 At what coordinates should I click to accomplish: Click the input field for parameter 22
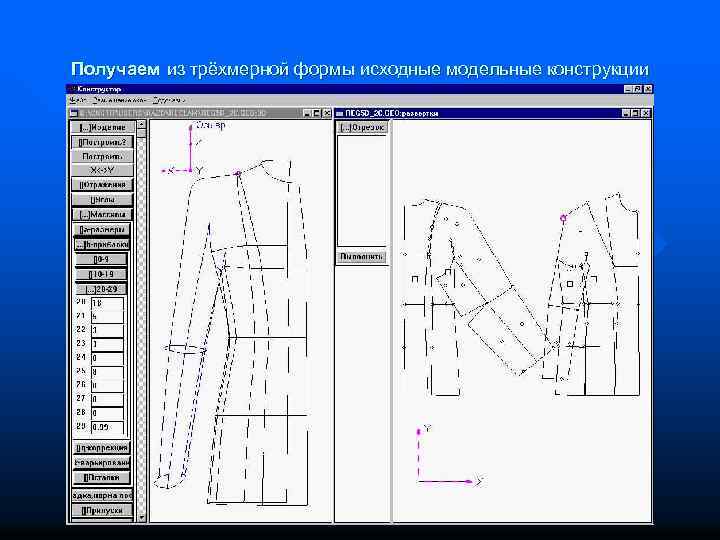click(107, 331)
